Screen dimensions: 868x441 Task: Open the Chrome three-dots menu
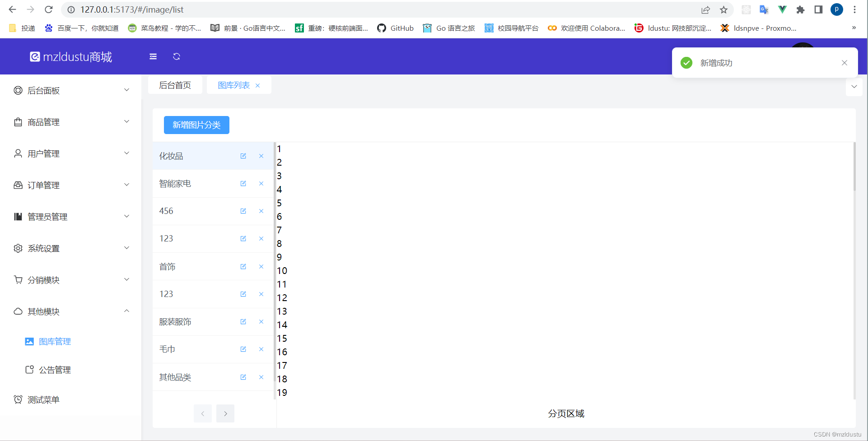pos(854,9)
